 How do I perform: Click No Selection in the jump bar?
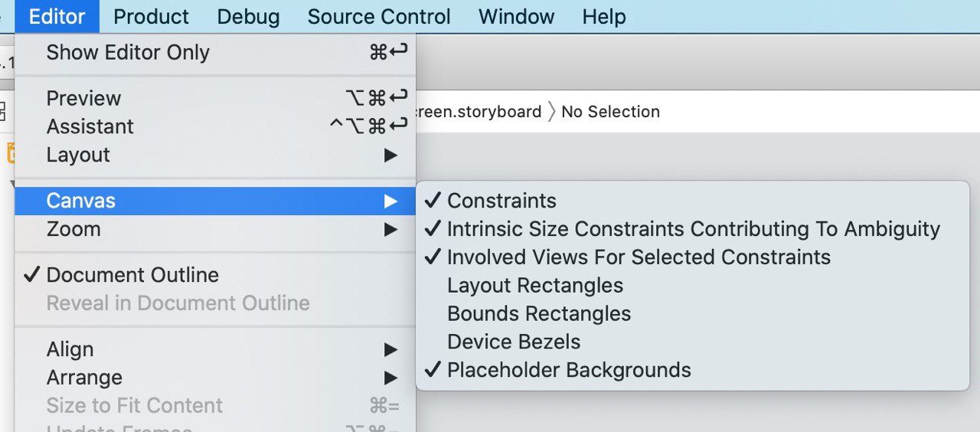610,112
